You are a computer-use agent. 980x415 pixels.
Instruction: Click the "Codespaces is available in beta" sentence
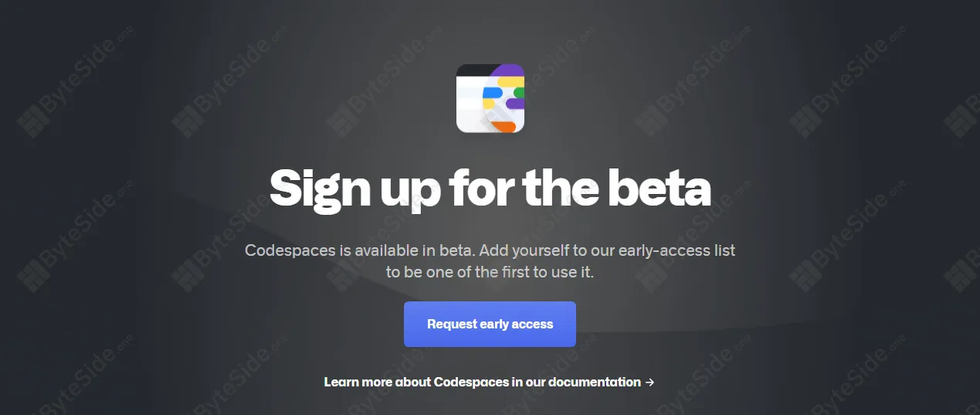[x=361, y=250]
